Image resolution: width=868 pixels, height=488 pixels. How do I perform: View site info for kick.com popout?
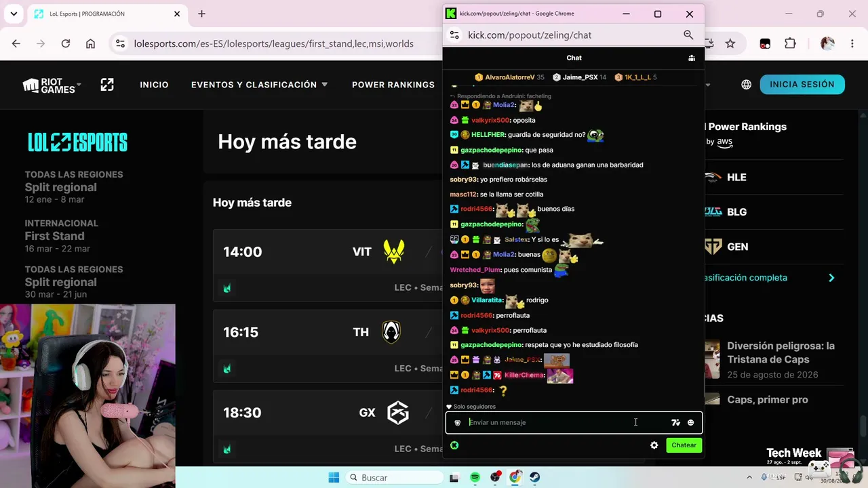454,35
